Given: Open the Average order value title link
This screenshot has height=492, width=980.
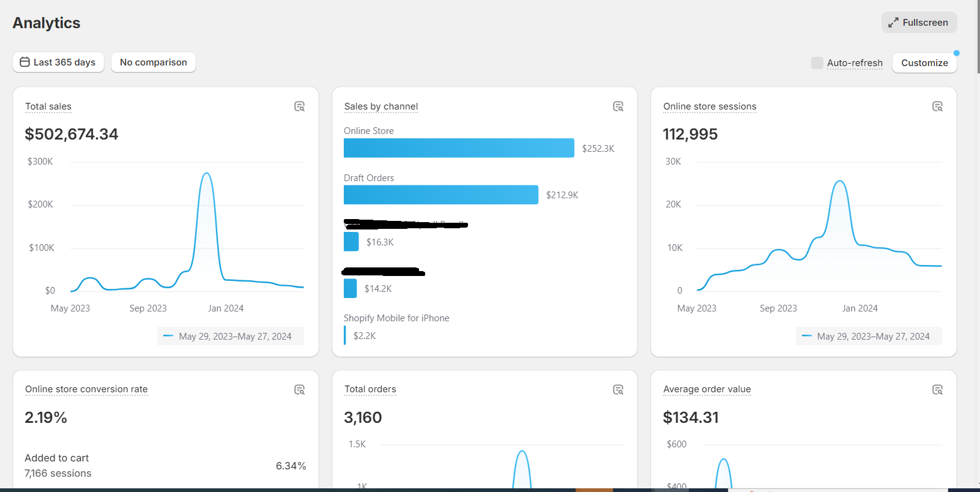Looking at the screenshot, I should 707,389.
